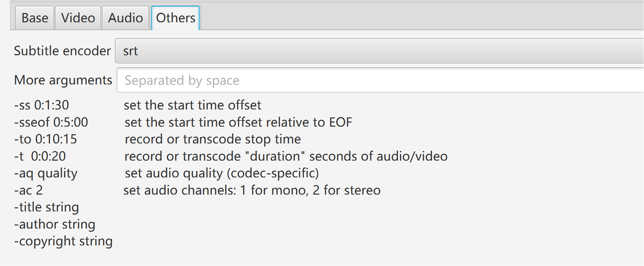Focus the More arguments input field
Screen dimensions: 644x266
380,80
